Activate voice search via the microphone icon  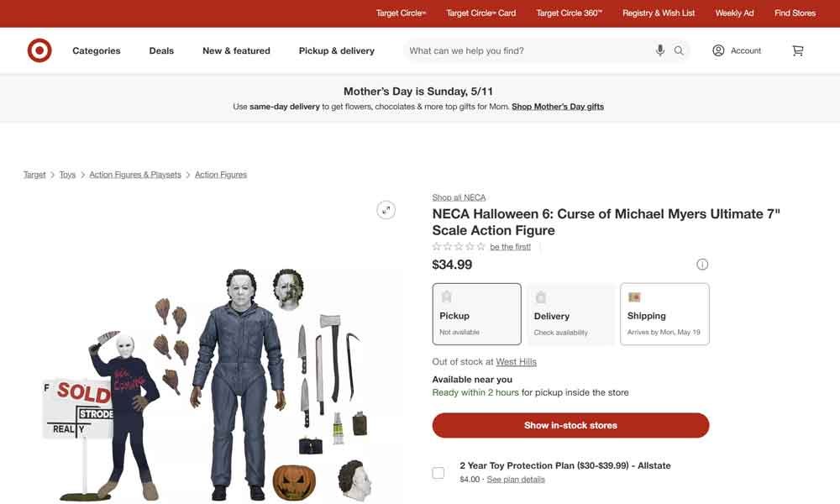point(660,50)
